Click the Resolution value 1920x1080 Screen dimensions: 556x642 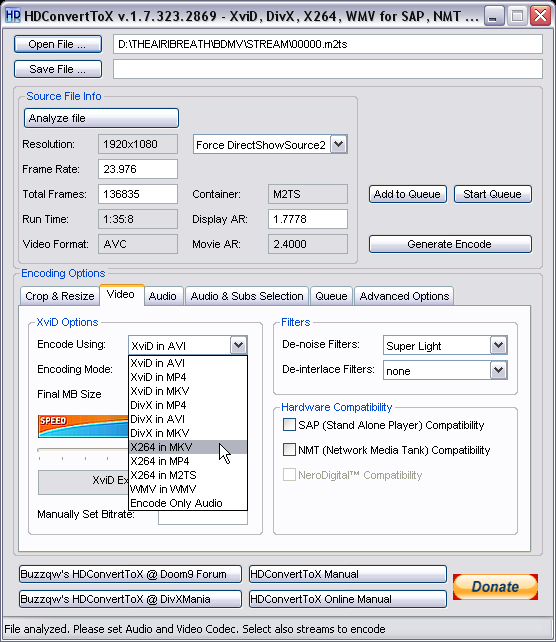[x=138, y=144]
